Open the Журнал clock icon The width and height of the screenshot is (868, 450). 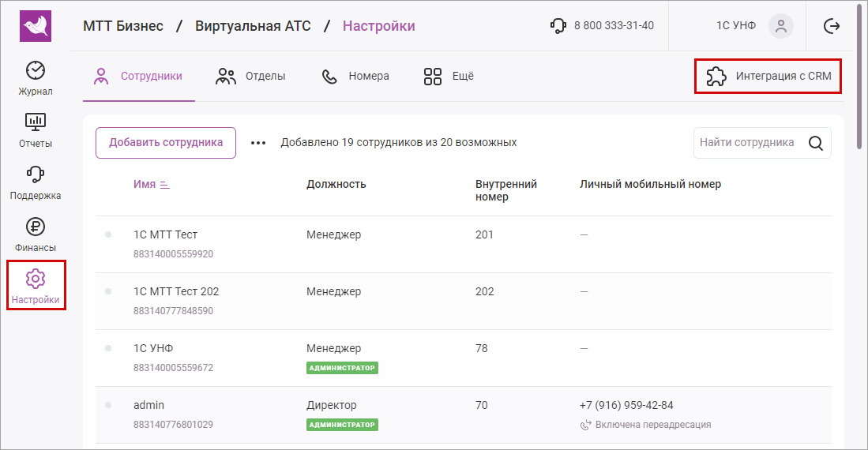[36, 71]
